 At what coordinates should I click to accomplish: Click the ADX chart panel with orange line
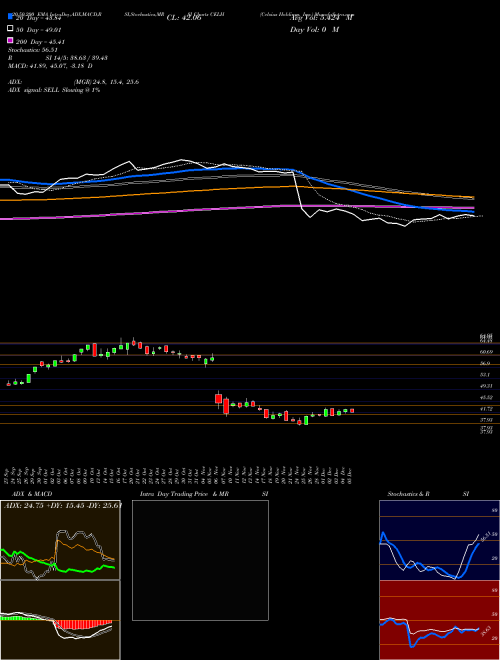[60, 540]
